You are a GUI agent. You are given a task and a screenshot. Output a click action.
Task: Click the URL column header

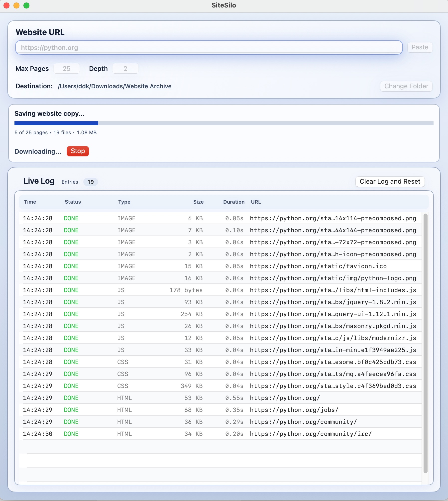256,202
